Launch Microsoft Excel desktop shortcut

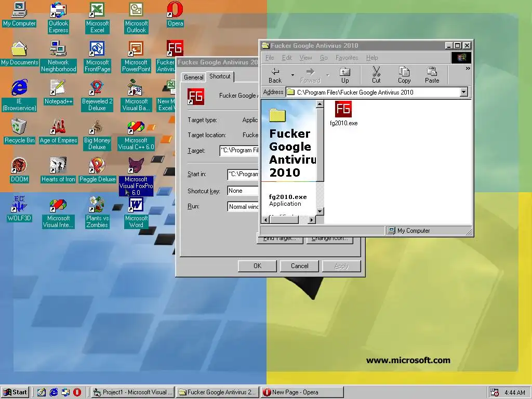pyautogui.click(x=97, y=17)
